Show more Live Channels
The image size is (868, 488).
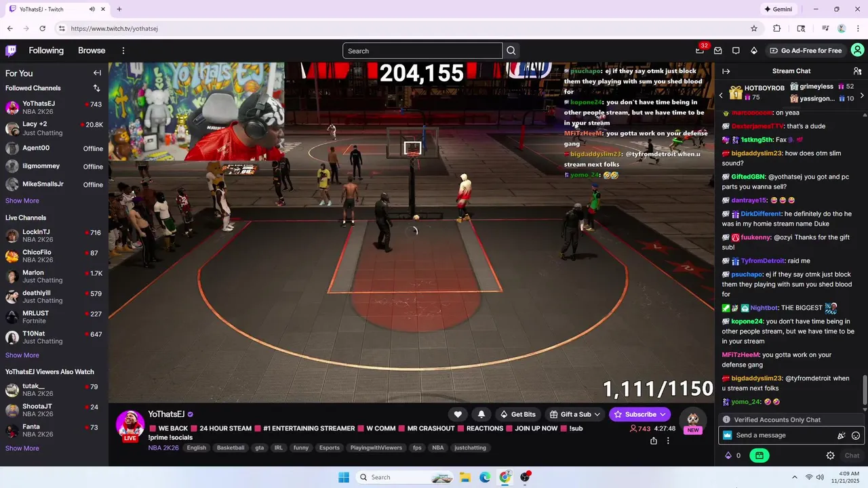click(x=22, y=355)
